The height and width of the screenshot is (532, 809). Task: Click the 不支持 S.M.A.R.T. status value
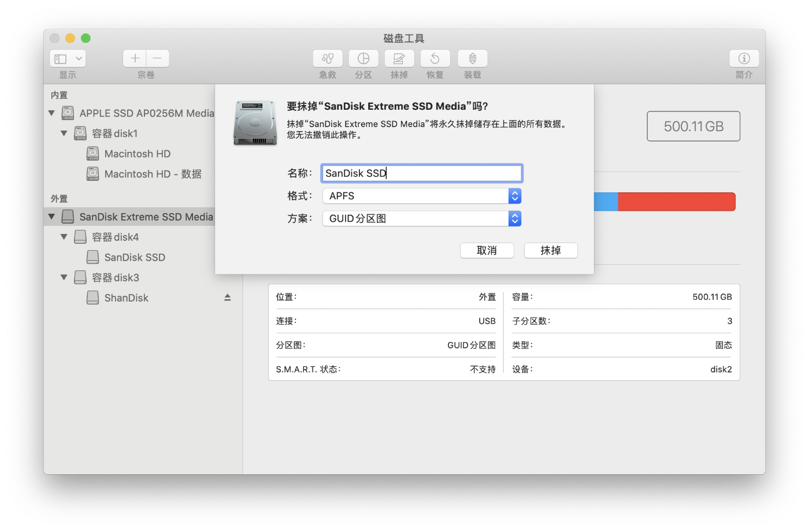(x=483, y=369)
